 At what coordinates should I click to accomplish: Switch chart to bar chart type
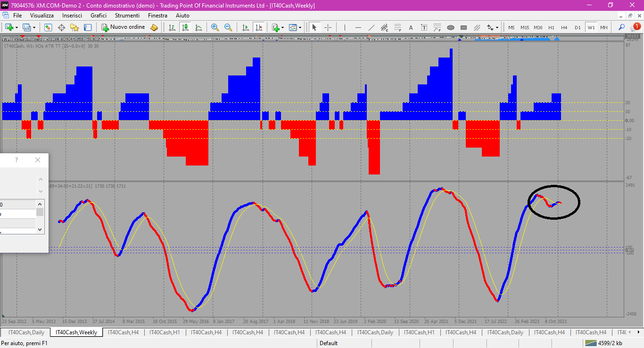click(172, 27)
